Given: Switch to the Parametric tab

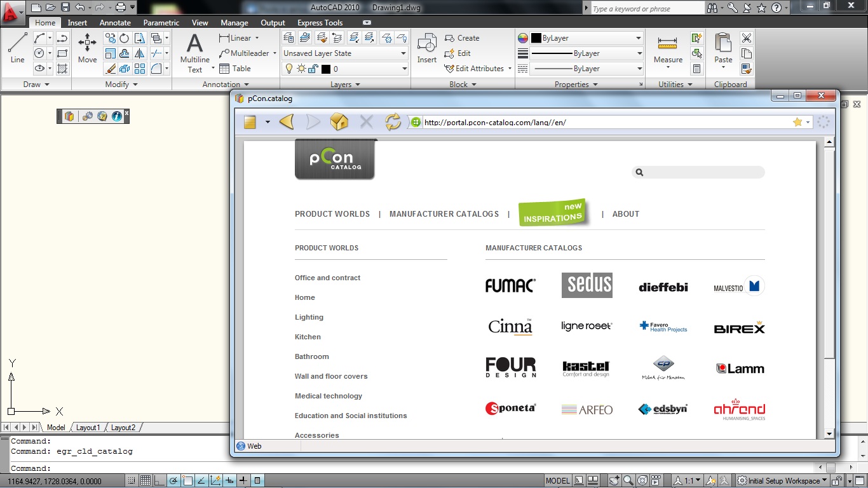Looking at the screenshot, I should tap(161, 22).
